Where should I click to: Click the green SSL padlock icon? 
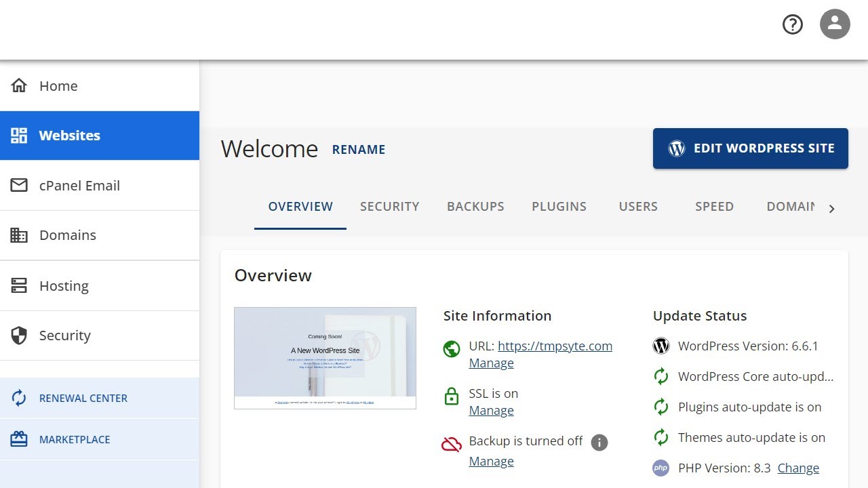tap(452, 396)
